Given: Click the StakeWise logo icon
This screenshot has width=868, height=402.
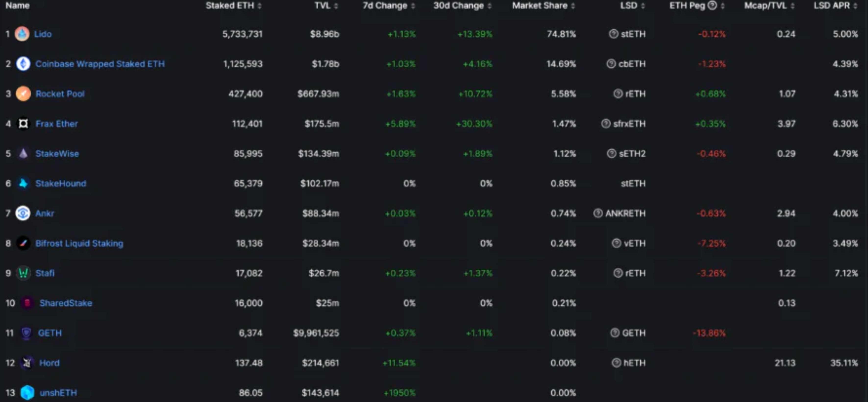Looking at the screenshot, I should [x=23, y=154].
